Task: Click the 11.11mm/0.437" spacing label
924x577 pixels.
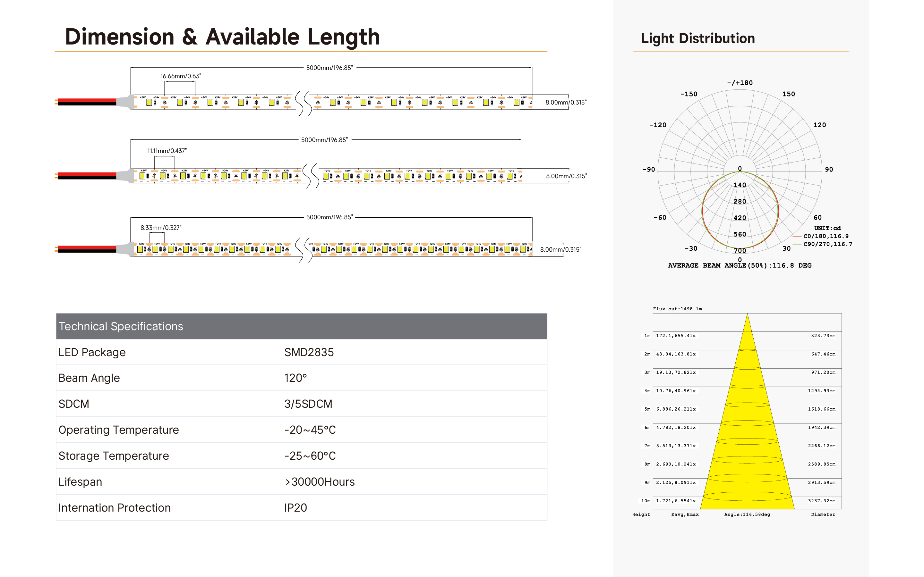Action: (167, 151)
